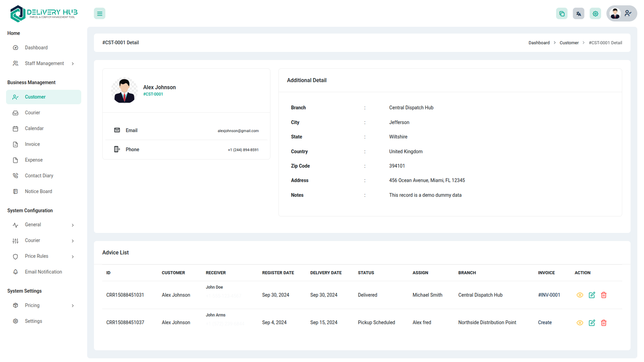Viewport: 644px width, 362px height.
Task: Delete the CRR15088451031 advice row
Action: 604,295
